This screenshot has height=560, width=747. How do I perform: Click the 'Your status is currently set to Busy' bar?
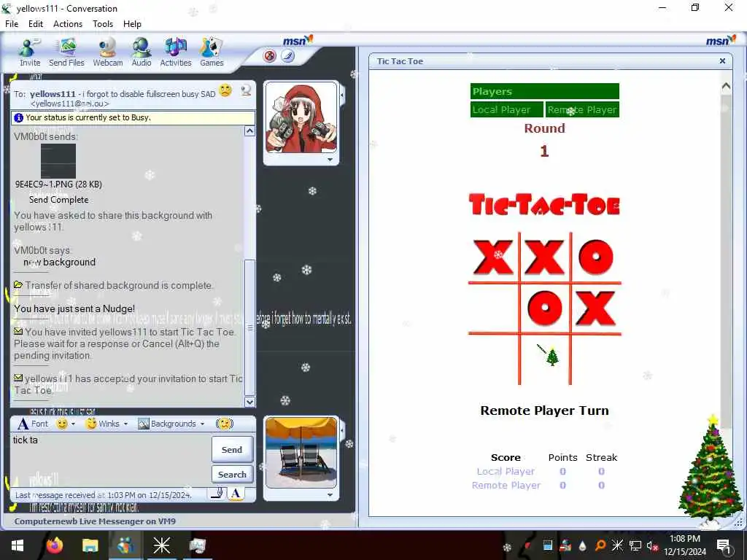(133, 117)
